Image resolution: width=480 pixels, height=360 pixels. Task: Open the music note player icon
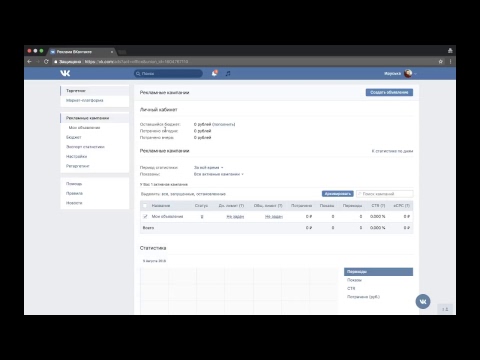(228, 73)
